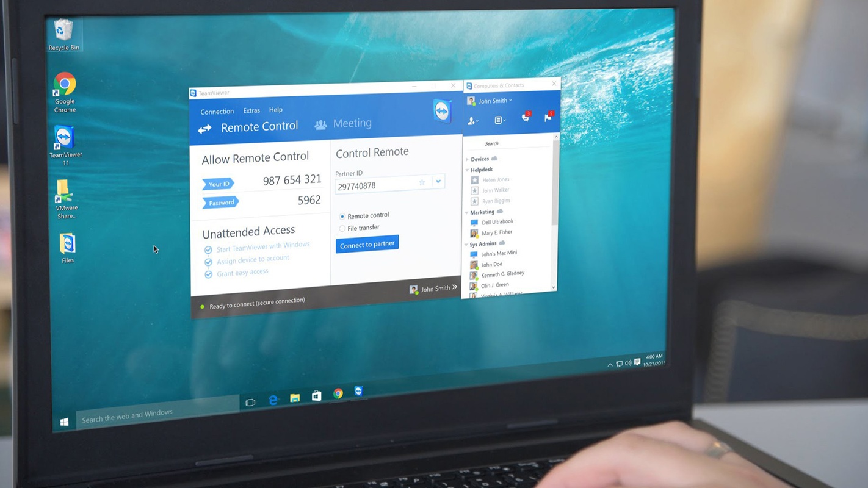Open the Assign device to account link
Image resolution: width=868 pixels, height=488 pixels.
[253, 260]
